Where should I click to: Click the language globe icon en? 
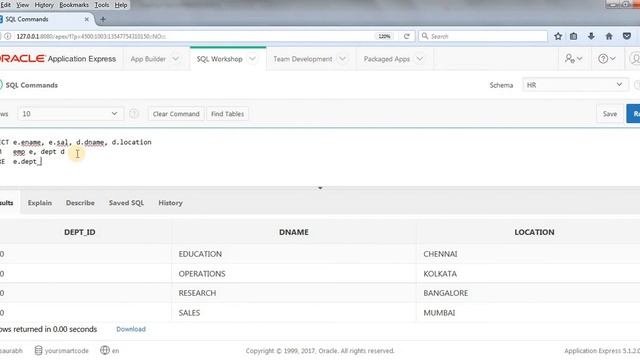click(105, 350)
